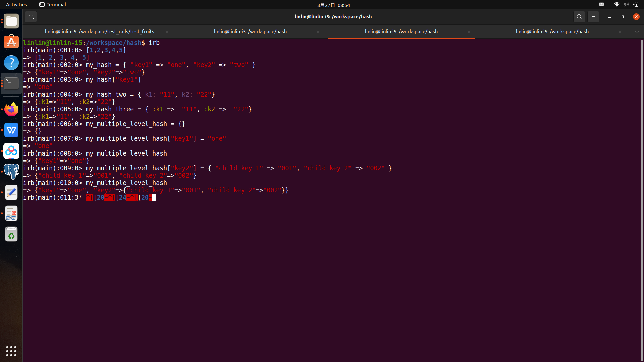Open the date and time clock menu

[333, 5]
